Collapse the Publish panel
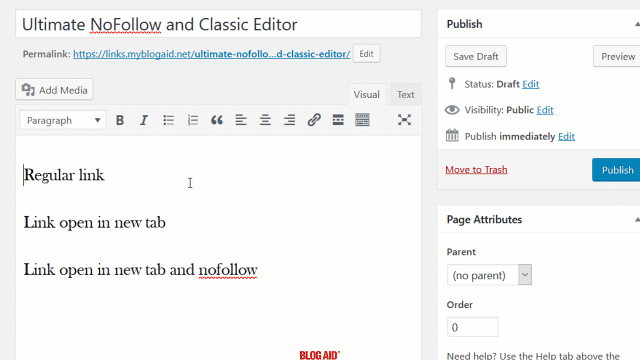The height and width of the screenshot is (360, 640). click(637, 24)
